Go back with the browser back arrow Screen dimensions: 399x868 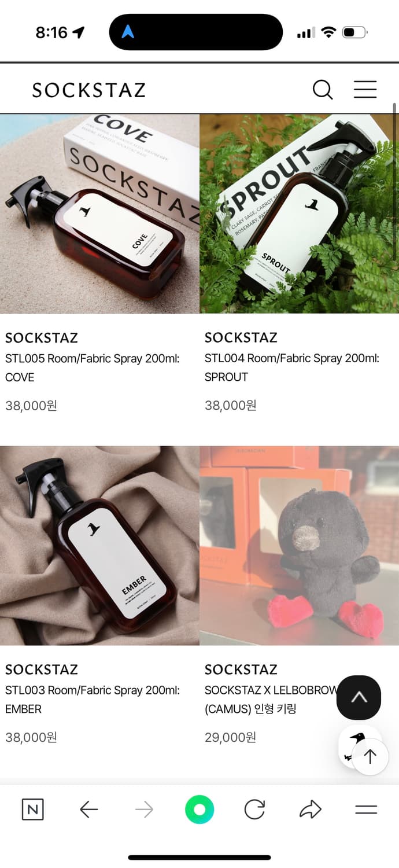88,809
